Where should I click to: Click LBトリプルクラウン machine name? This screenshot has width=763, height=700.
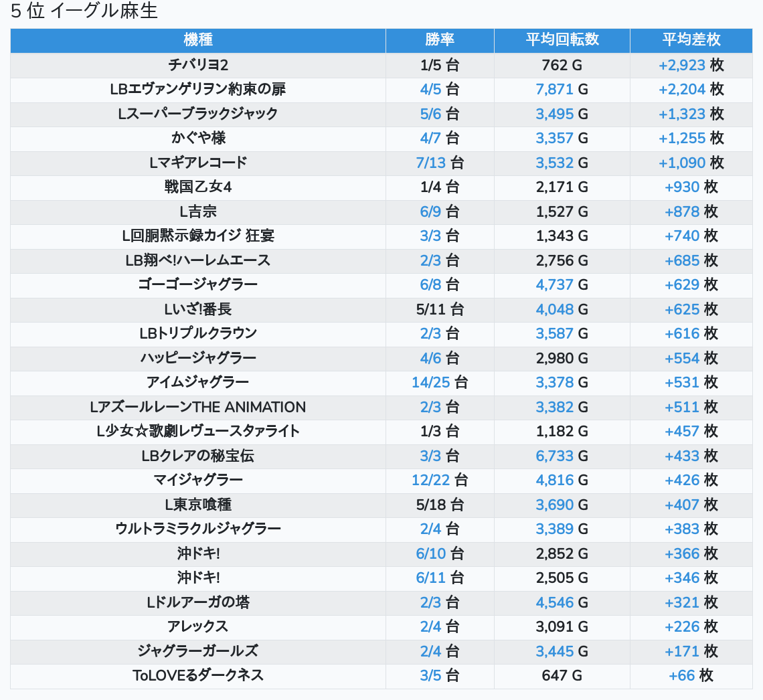click(x=198, y=334)
